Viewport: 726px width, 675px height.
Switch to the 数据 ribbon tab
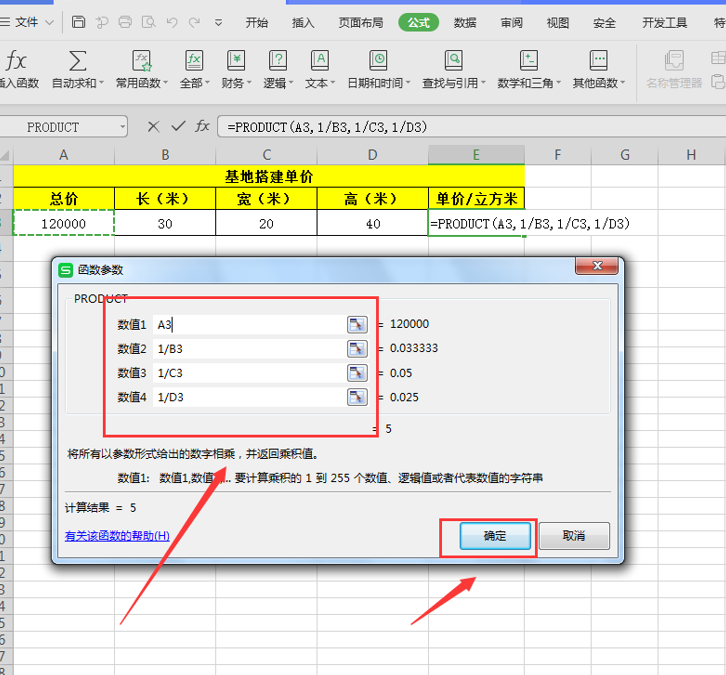point(465,22)
